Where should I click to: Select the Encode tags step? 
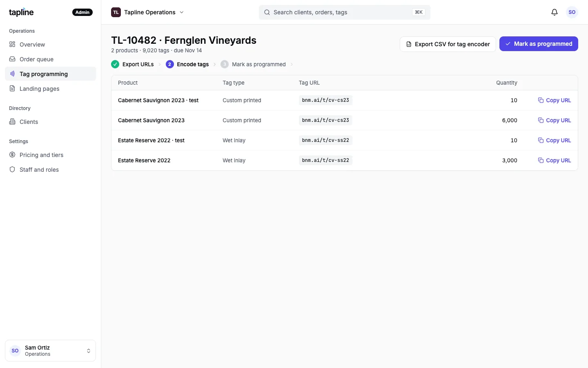pyautogui.click(x=187, y=64)
